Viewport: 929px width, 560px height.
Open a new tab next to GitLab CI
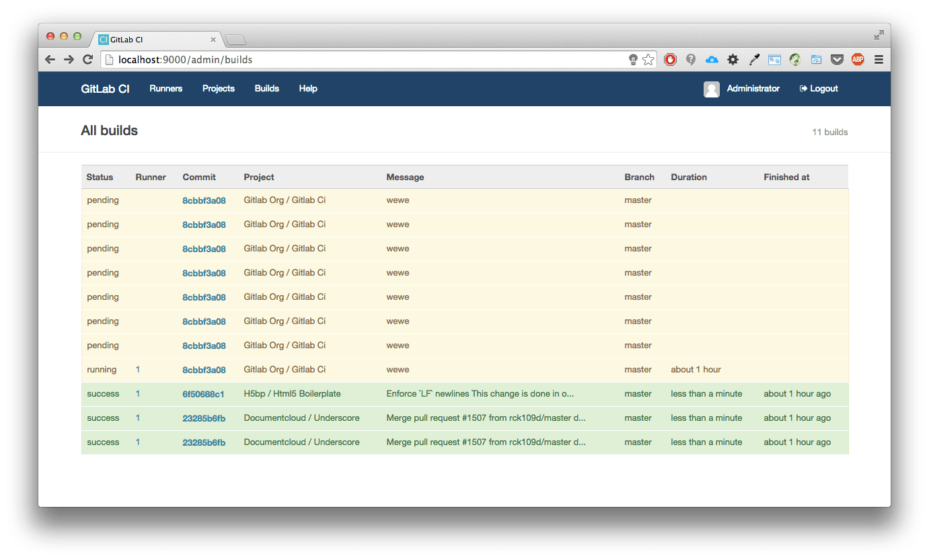235,40
